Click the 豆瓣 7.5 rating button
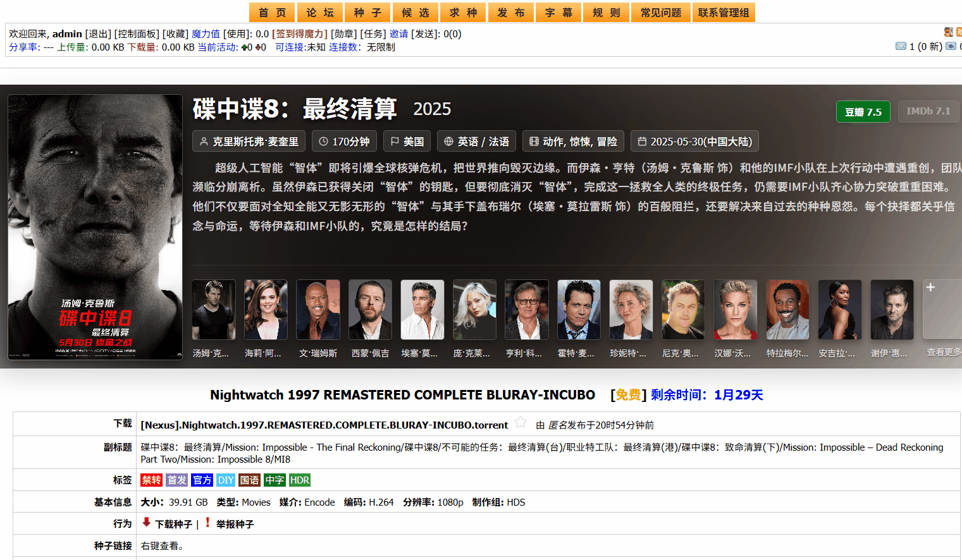The height and width of the screenshot is (560, 962). tap(863, 111)
